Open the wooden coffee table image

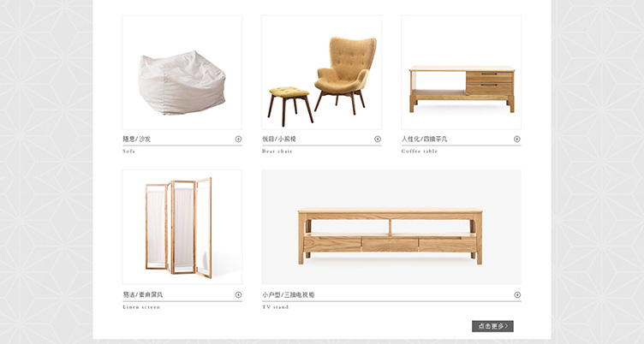click(461, 72)
